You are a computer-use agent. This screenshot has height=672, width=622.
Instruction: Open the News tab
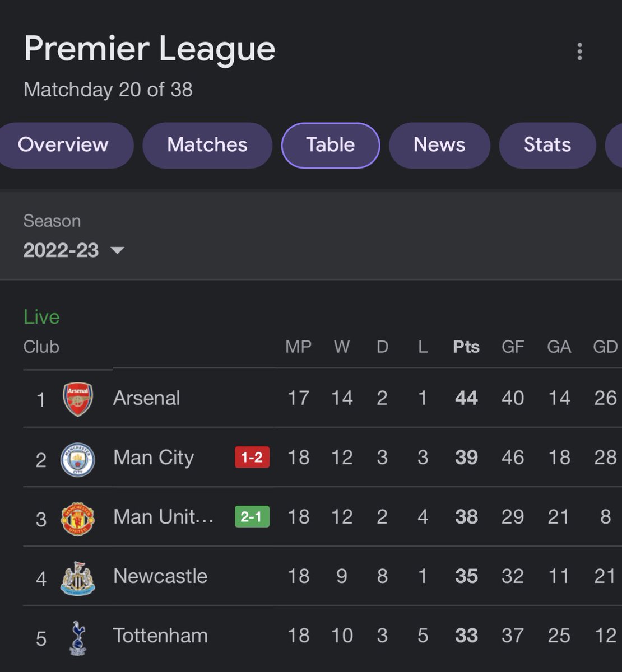point(439,145)
